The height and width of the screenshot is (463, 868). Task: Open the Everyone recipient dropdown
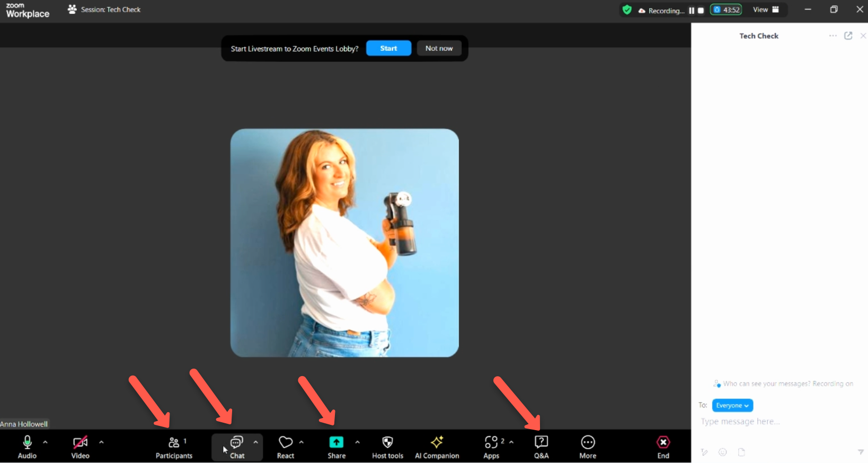tap(732, 405)
